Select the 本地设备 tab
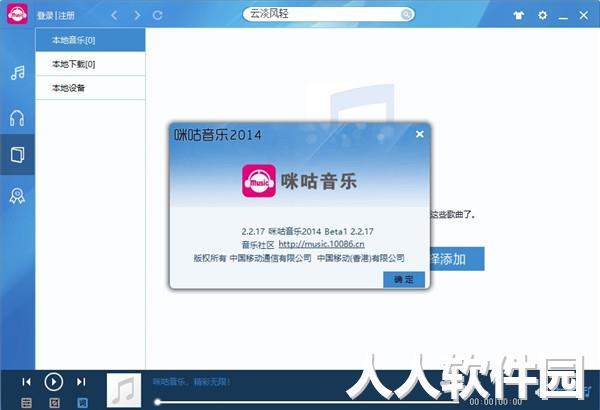The image size is (600, 410). coord(90,88)
